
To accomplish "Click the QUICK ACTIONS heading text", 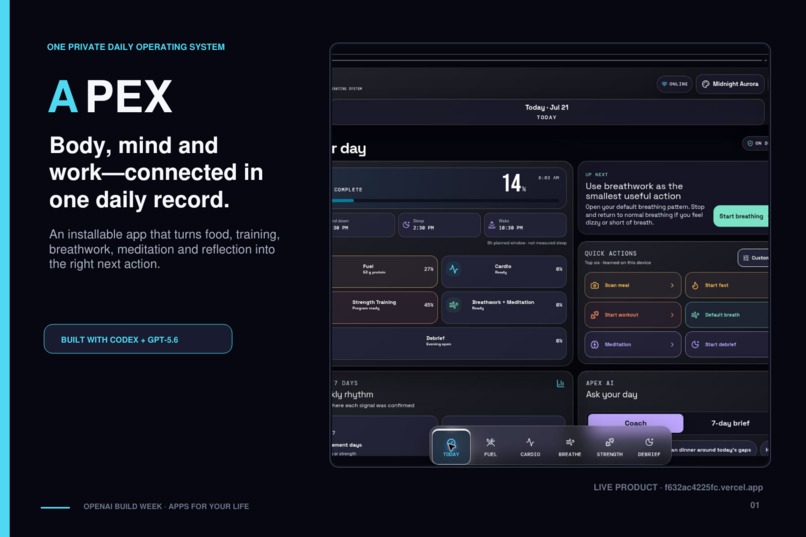I will pos(610,253).
